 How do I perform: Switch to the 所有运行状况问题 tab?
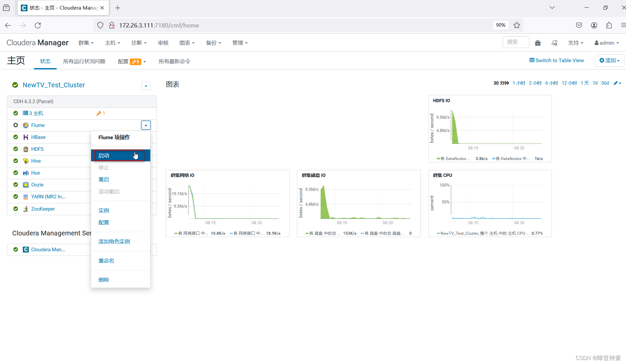point(84,61)
